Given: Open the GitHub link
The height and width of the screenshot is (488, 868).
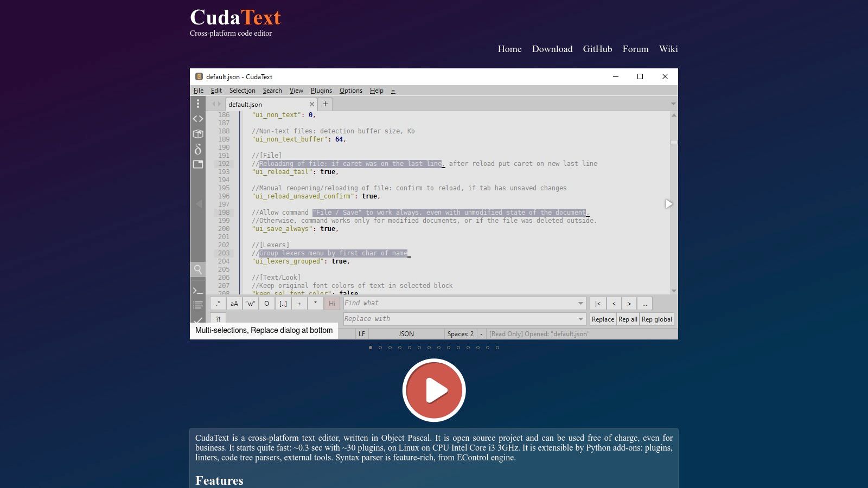Looking at the screenshot, I should [597, 49].
